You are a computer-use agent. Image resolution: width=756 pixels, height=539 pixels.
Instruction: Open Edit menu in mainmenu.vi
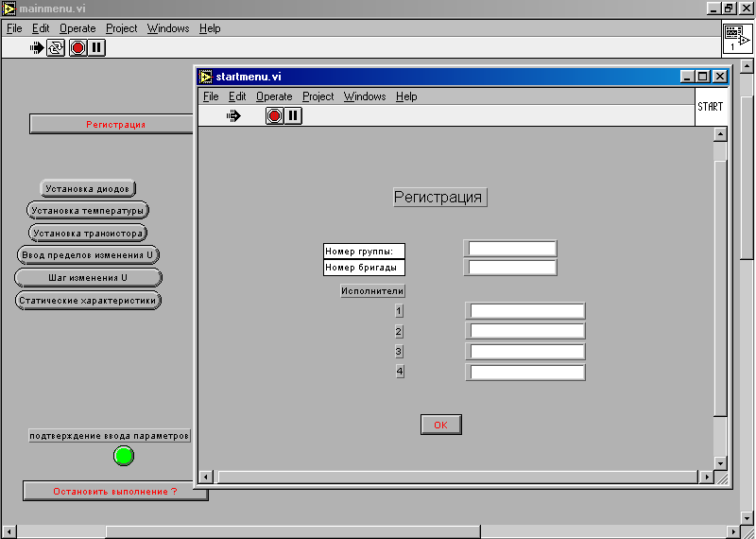[41, 28]
